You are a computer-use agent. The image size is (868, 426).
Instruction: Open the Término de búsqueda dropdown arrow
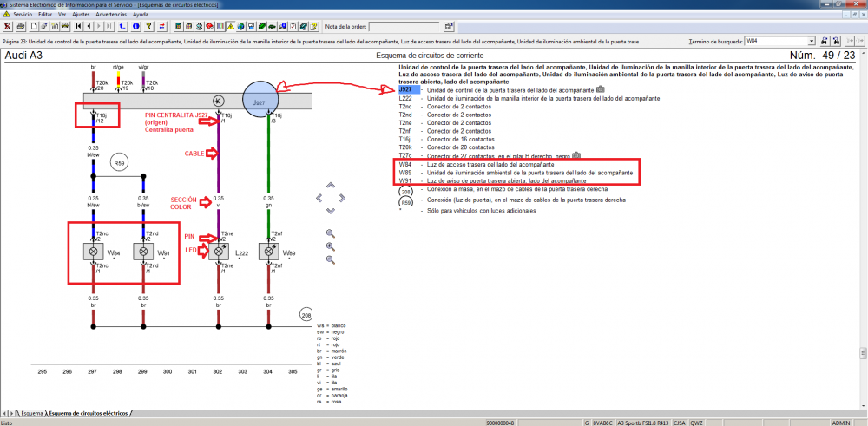[812, 41]
